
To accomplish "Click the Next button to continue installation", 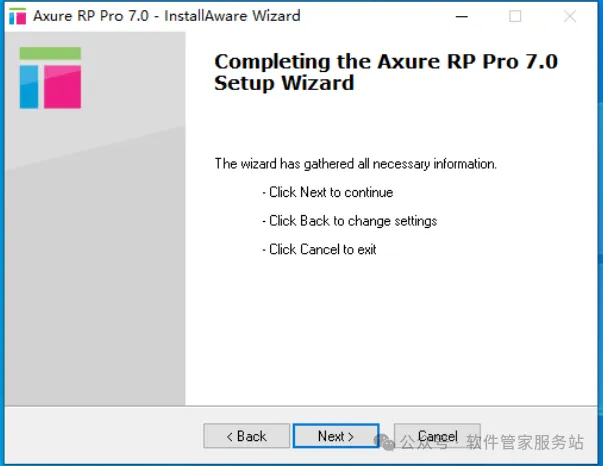I will click(336, 436).
